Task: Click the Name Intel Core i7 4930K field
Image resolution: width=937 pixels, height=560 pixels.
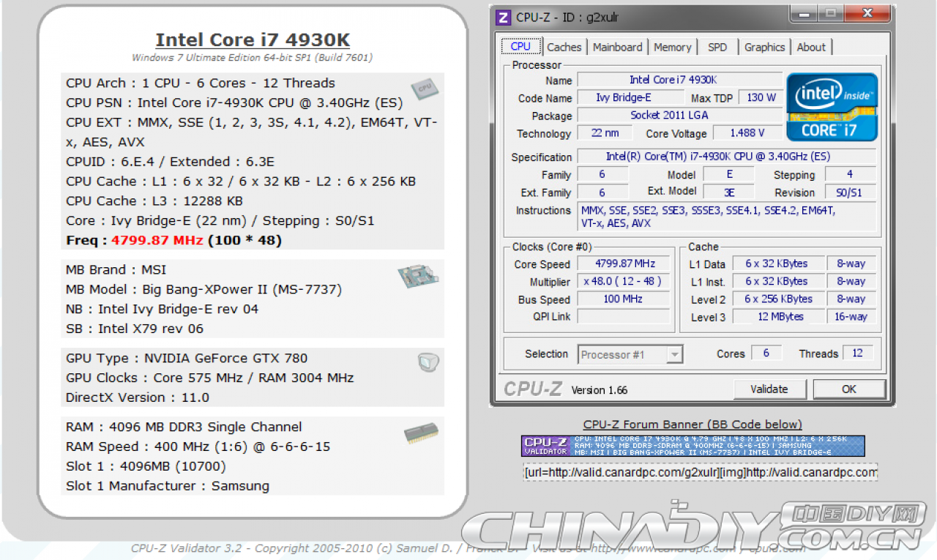Action: 680,79
